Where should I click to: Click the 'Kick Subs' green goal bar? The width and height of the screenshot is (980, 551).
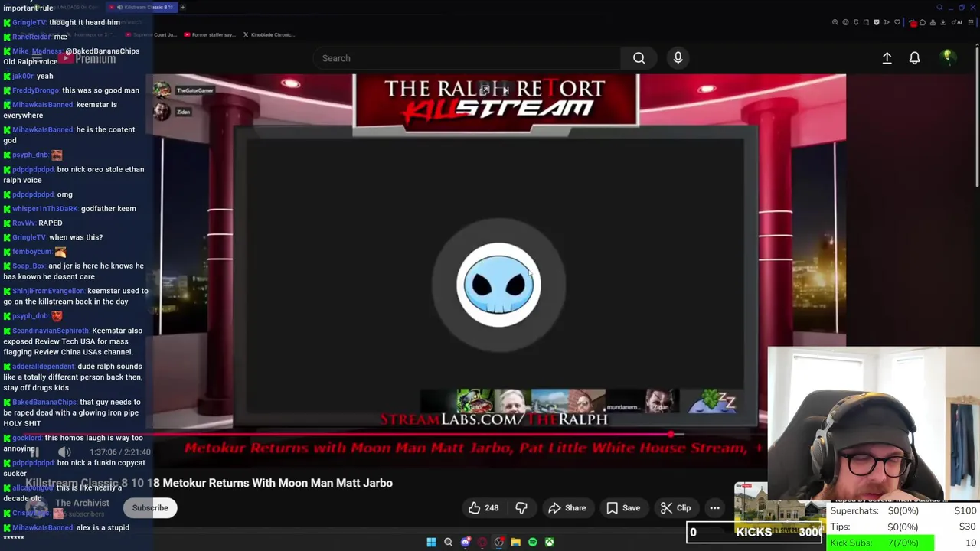point(882,543)
